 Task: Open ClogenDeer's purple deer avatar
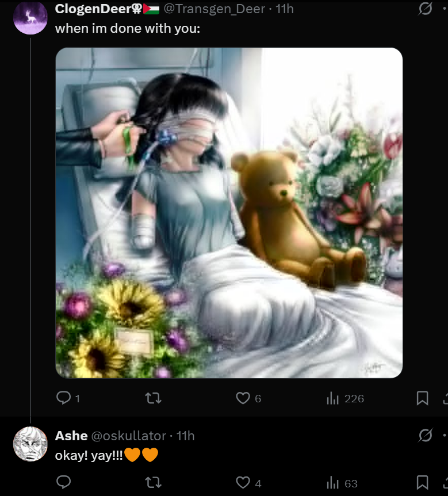pos(30,18)
